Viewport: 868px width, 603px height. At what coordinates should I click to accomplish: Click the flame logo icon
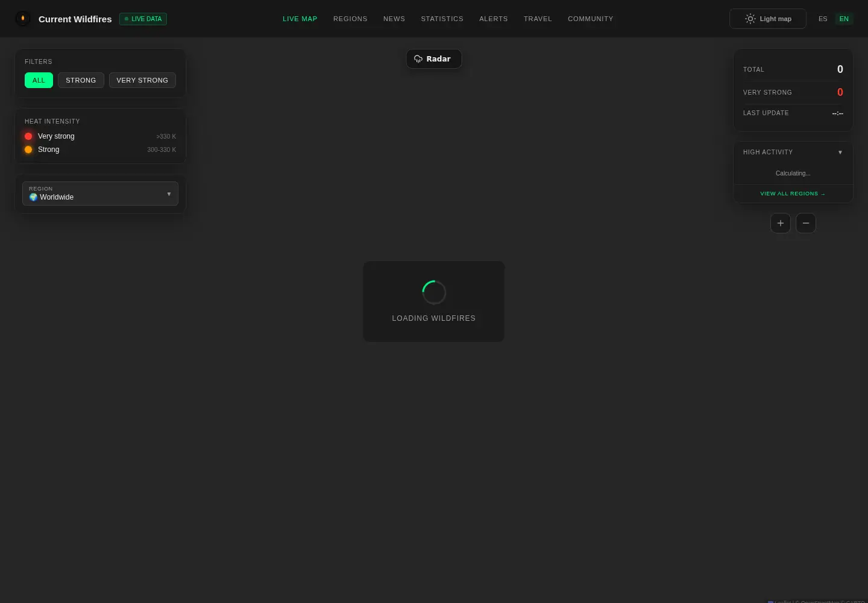point(23,19)
